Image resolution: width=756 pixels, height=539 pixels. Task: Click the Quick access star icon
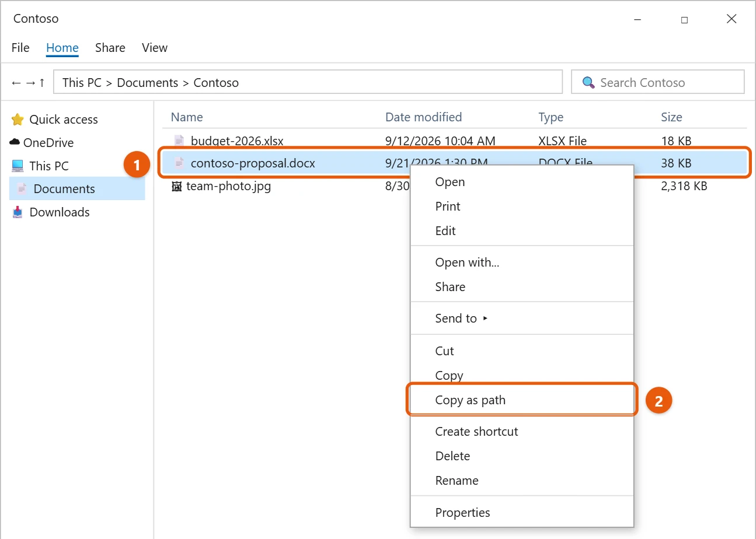point(18,120)
